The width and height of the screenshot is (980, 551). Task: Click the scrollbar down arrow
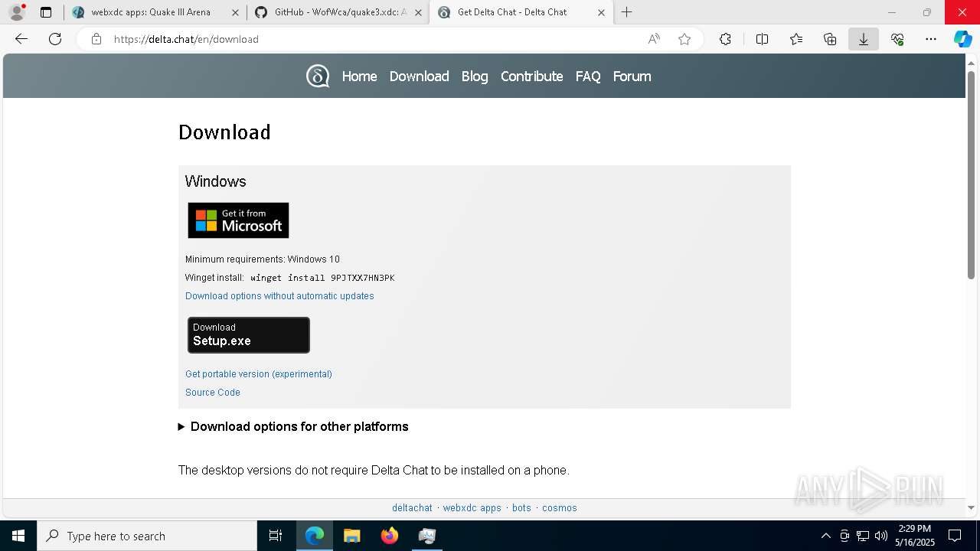971,507
